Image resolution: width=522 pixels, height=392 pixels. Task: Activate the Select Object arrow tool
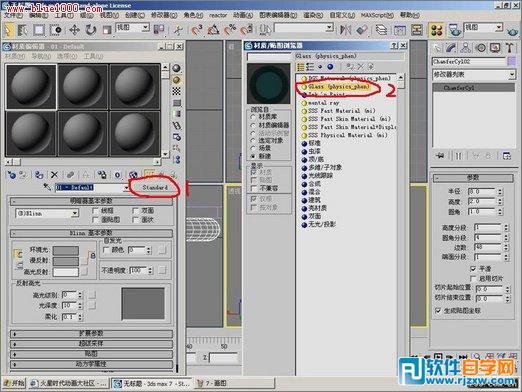pyautogui.click(x=8, y=30)
